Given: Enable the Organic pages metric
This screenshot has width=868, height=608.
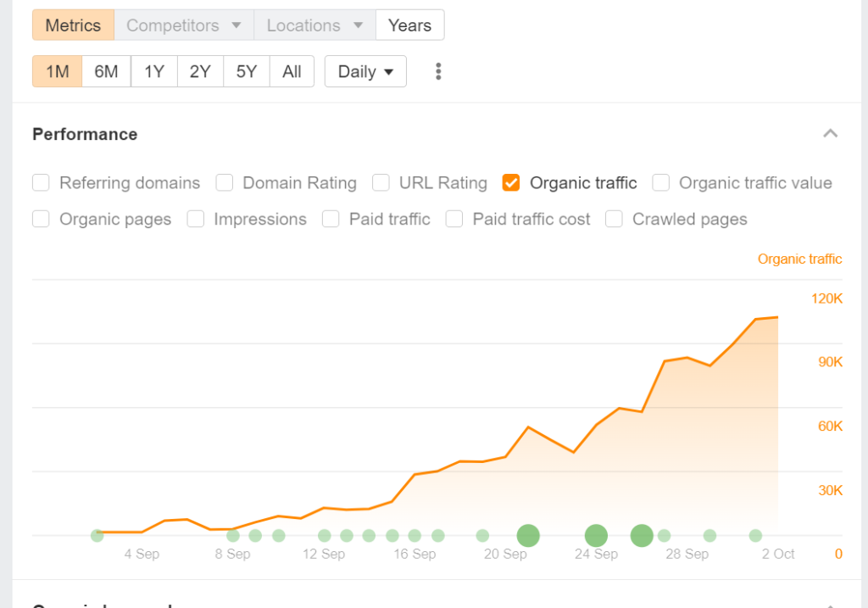Looking at the screenshot, I should (x=41, y=219).
